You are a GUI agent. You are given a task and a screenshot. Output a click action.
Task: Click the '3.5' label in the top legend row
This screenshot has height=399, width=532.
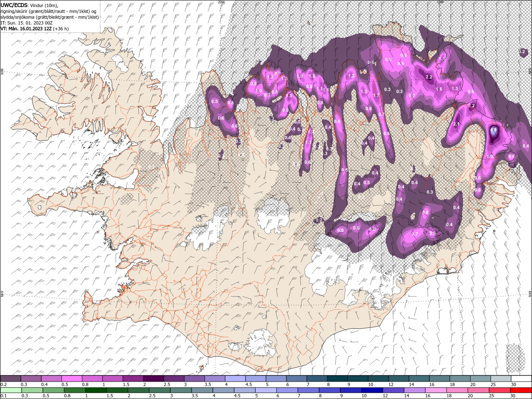(x=208, y=384)
